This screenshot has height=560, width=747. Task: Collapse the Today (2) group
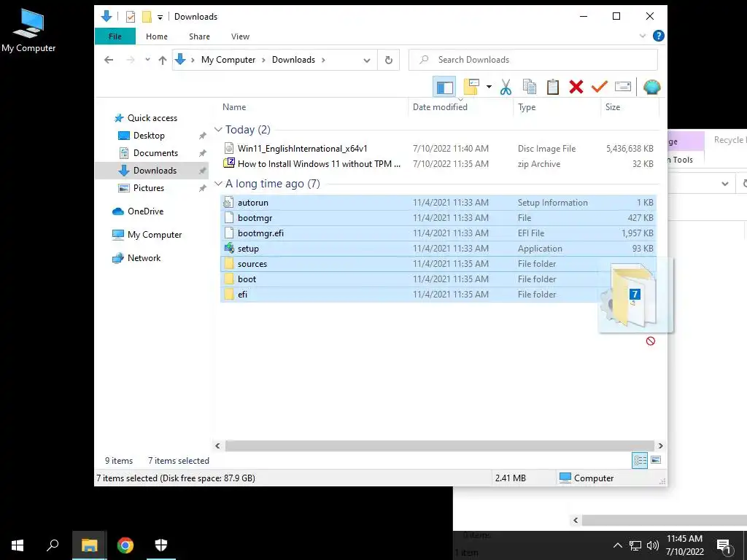(218, 130)
